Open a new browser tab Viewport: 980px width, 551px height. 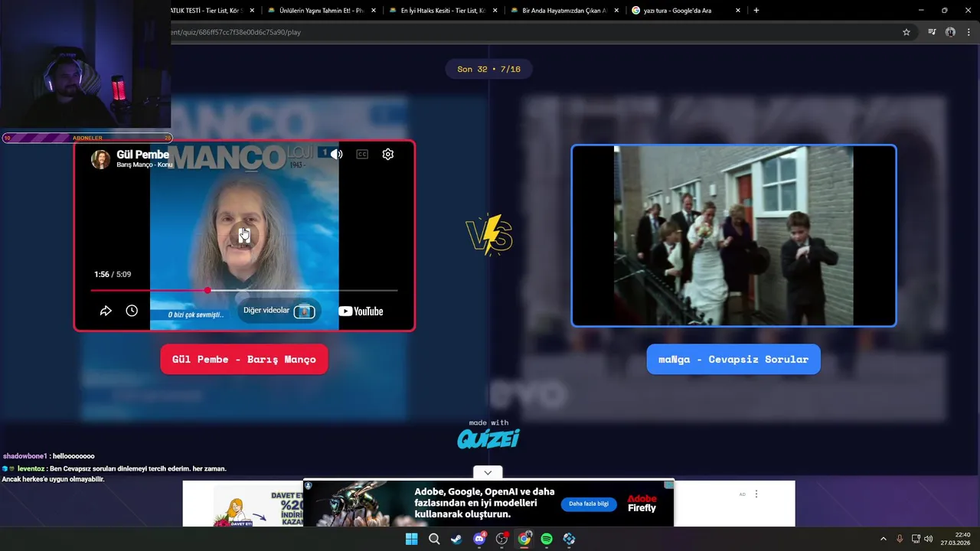pyautogui.click(x=756, y=11)
